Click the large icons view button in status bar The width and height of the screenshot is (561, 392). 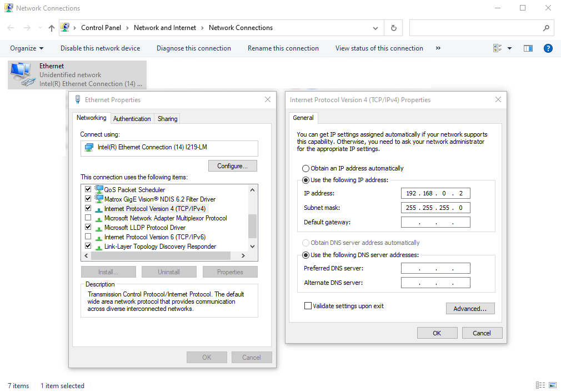(x=552, y=385)
